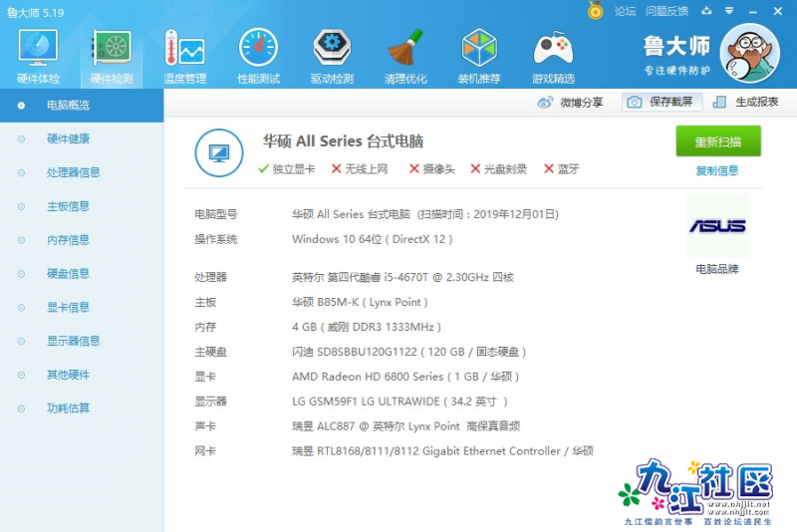Viewport: 797px width, 532px height.
Task: Click 保存截屏 save screenshot button
Action: pyautogui.click(x=662, y=103)
